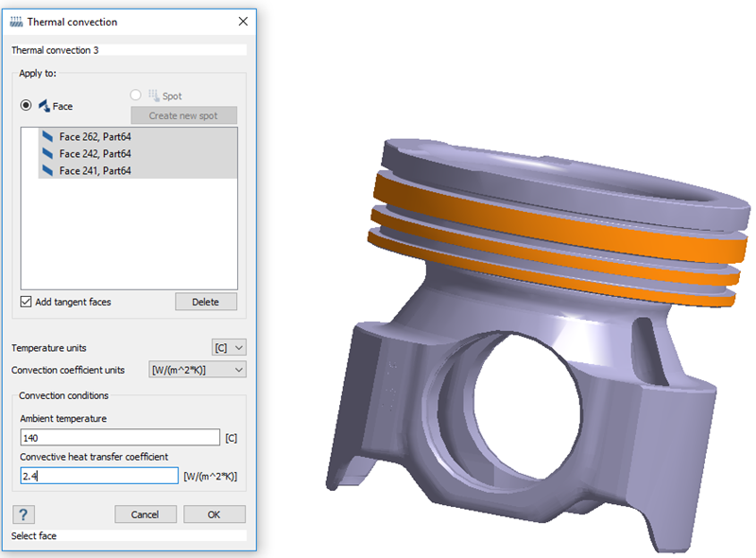Screen dimensions: 756x558
Task: Close the Thermal convection dialog
Action: pos(243,21)
